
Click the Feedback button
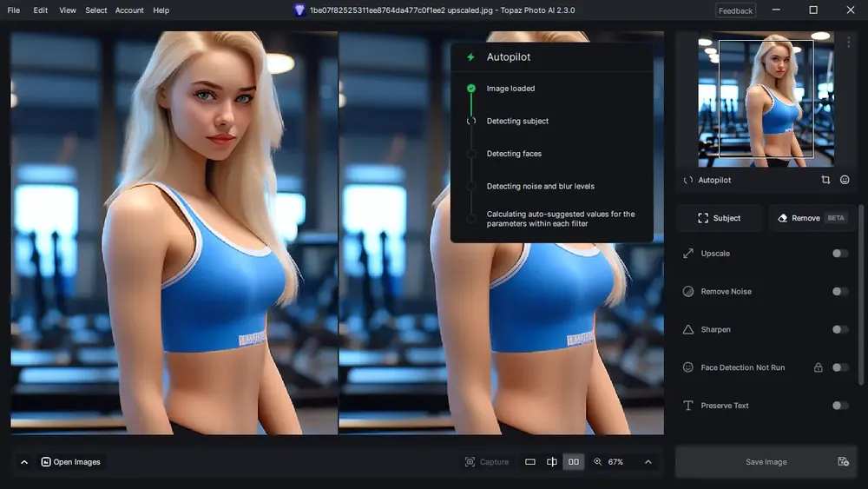pos(735,10)
